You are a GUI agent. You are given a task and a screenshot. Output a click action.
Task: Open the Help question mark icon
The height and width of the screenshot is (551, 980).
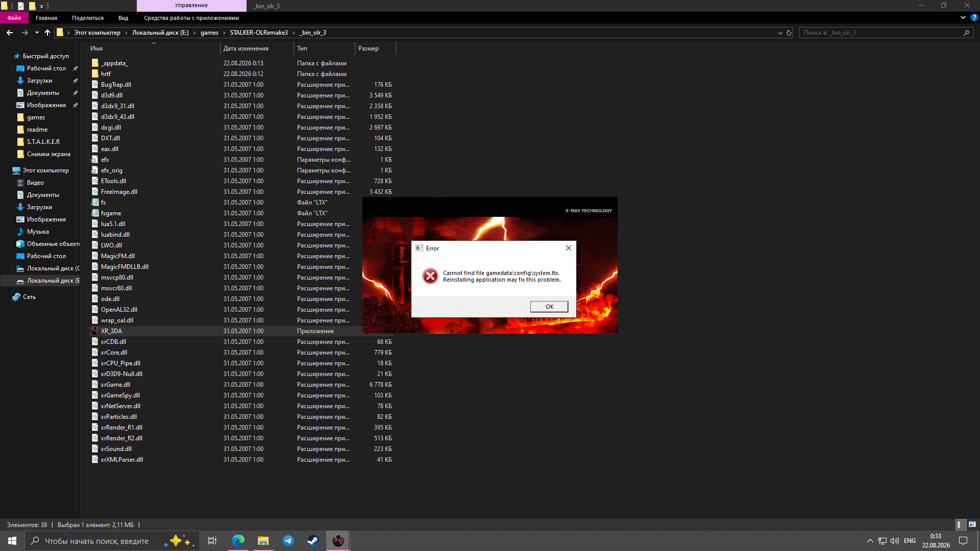pyautogui.click(x=974, y=17)
